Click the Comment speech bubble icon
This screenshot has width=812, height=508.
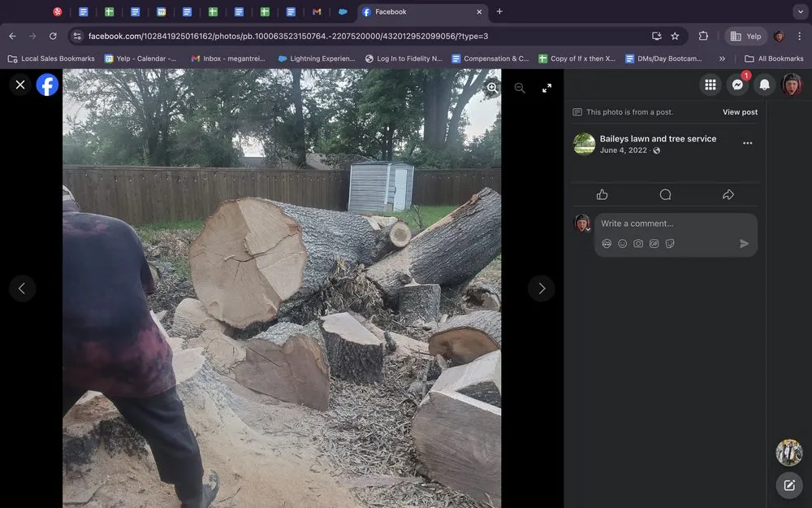(x=665, y=194)
